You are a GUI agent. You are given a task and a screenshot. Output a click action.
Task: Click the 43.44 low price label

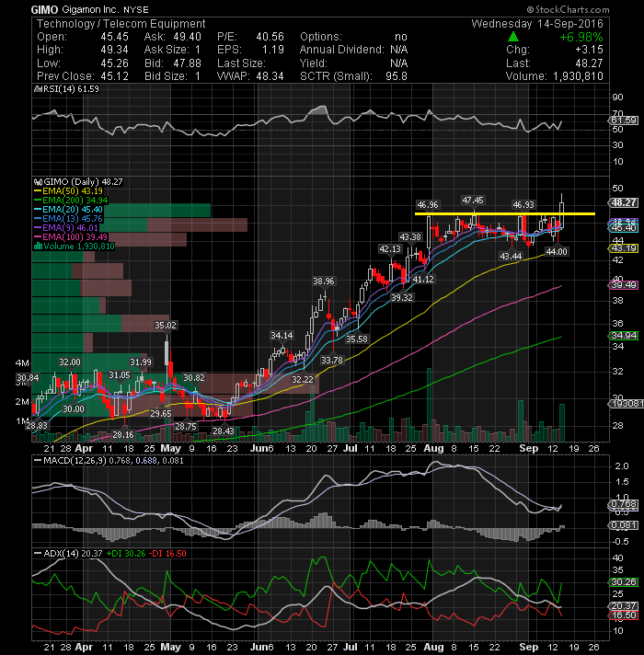tap(512, 256)
